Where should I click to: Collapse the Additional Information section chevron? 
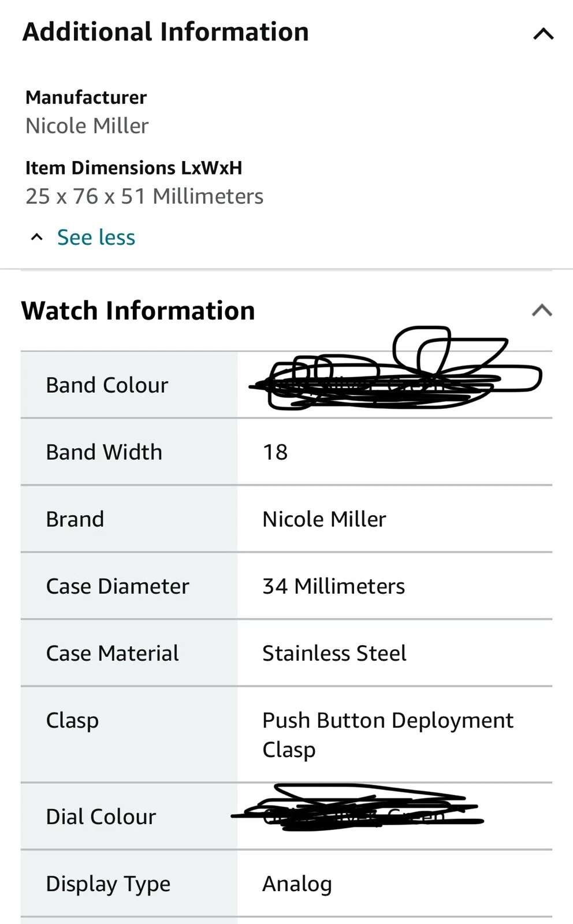click(x=543, y=34)
